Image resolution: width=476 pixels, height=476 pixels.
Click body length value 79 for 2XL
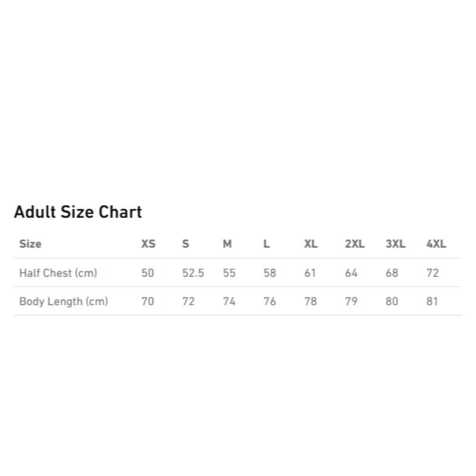(x=351, y=302)
